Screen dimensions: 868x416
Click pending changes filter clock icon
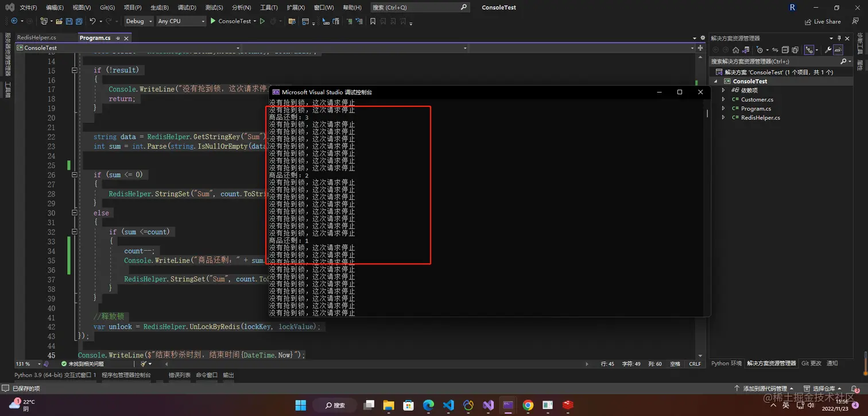(759, 50)
